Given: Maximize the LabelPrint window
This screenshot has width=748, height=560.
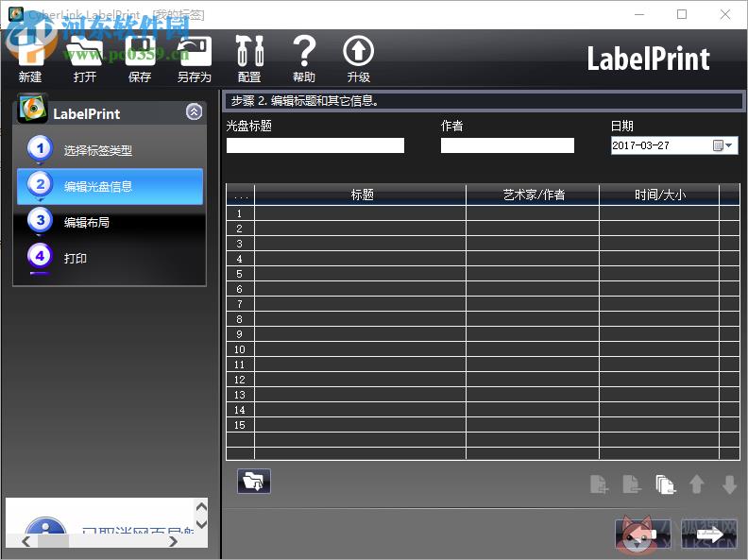Looking at the screenshot, I should pos(682,14).
